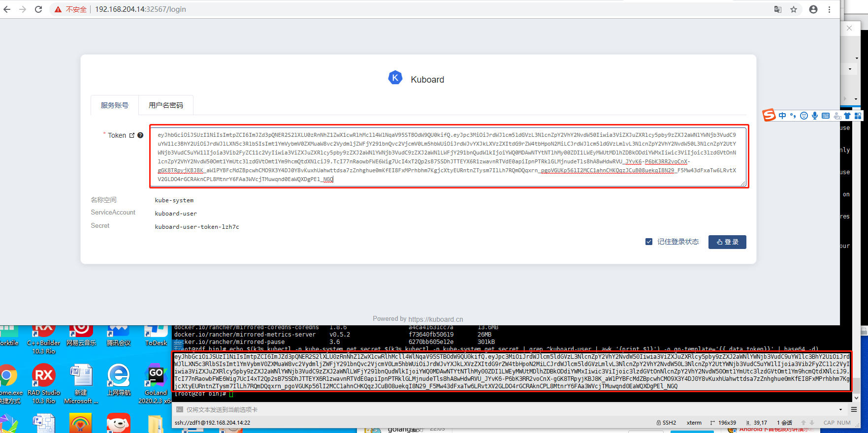Toggle the 记住登录状态 checkbox
The width and height of the screenshot is (868, 433).
point(649,242)
